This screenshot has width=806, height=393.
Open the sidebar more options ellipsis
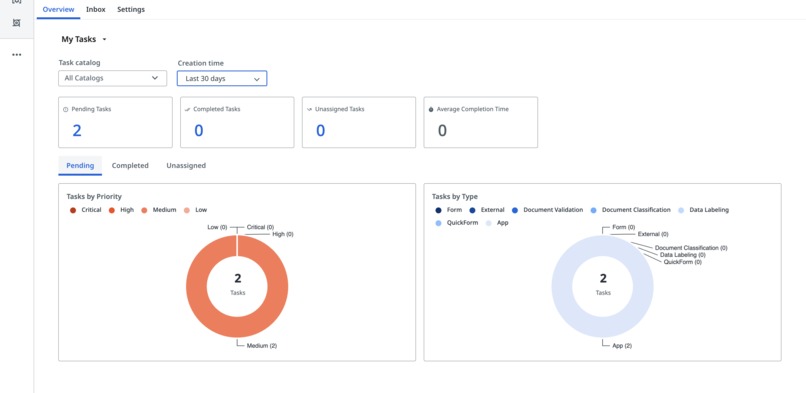coord(16,54)
